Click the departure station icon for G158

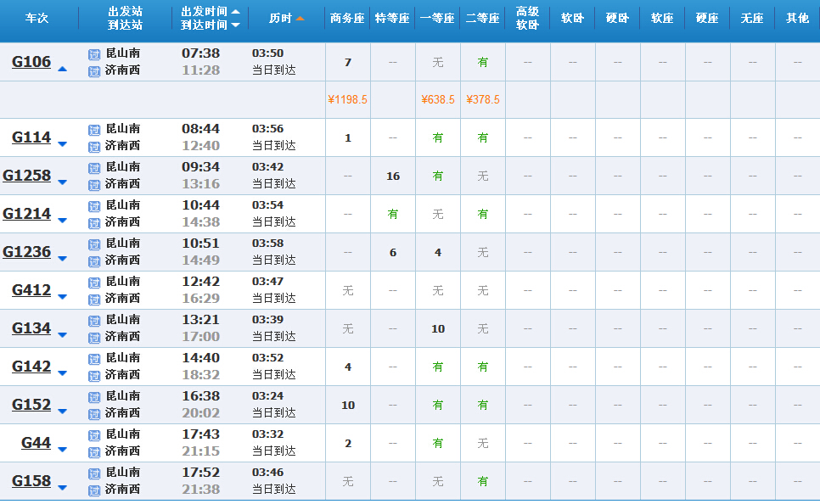94,473
